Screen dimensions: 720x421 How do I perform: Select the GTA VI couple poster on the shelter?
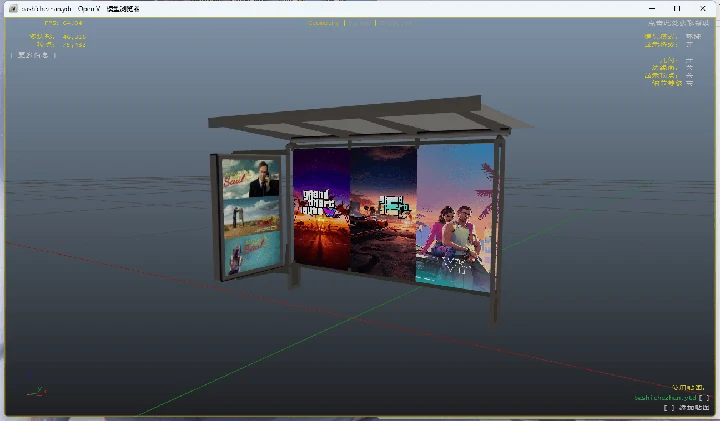[x=454, y=217]
